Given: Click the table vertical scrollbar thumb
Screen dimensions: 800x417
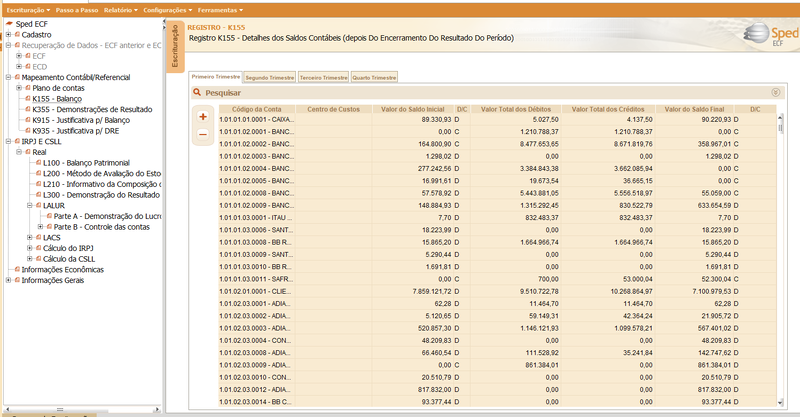Looking at the screenshot, I should (x=780, y=126).
